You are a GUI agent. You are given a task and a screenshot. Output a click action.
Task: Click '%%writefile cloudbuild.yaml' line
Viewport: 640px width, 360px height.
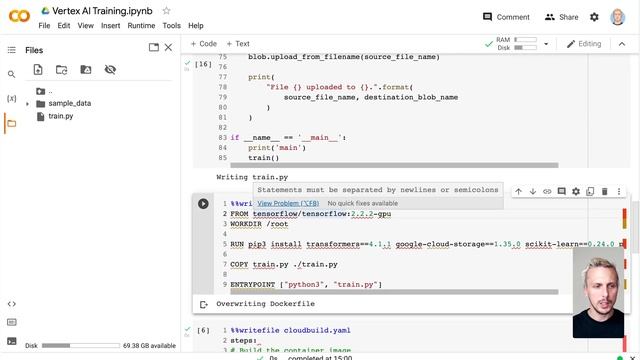(x=290, y=330)
